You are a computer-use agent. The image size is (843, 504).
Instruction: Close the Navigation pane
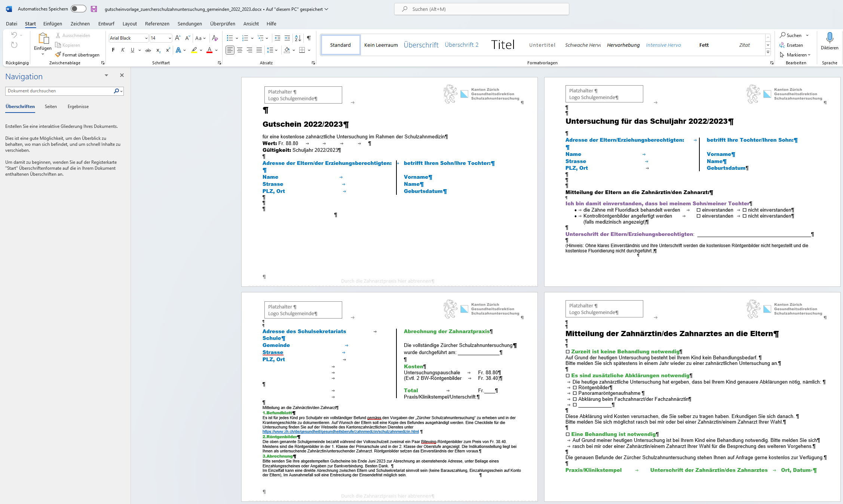(122, 75)
